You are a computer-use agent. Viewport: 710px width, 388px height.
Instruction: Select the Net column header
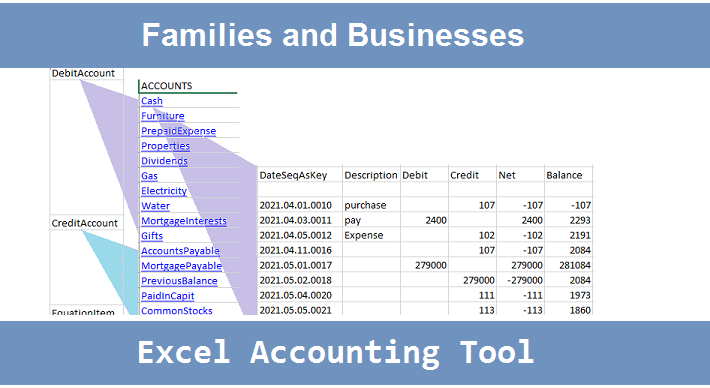[x=520, y=175]
